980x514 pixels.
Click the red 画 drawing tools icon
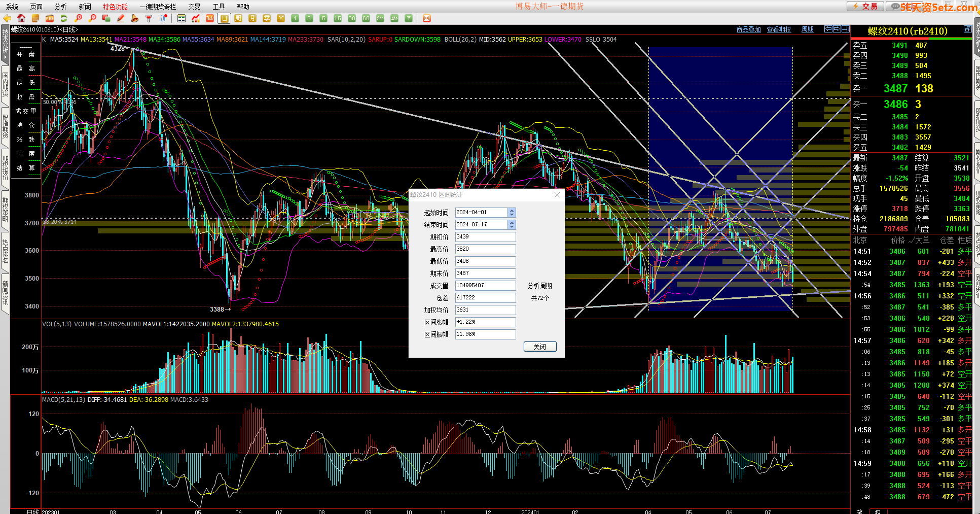point(427,18)
